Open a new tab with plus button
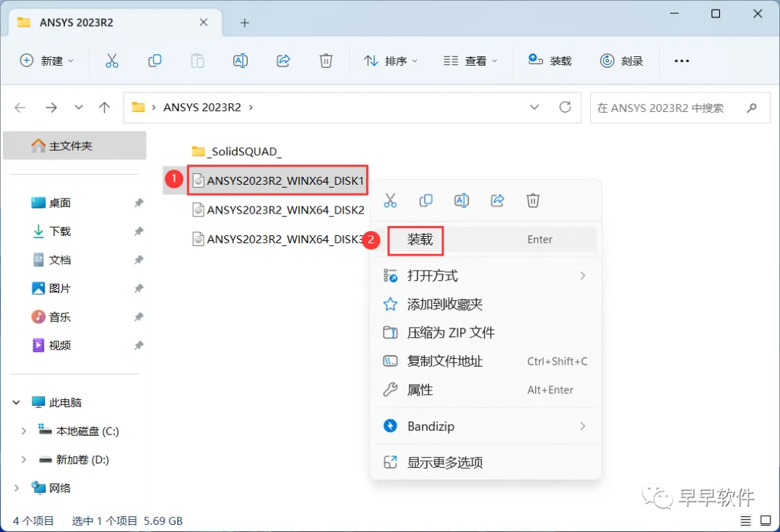Image resolution: width=780 pixels, height=532 pixels. tap(244, 23)
